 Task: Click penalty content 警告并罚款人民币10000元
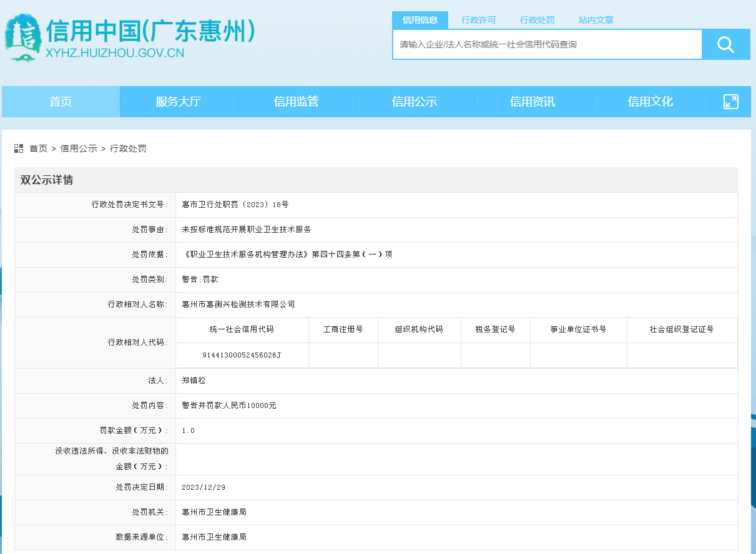[x=229, y=406]
